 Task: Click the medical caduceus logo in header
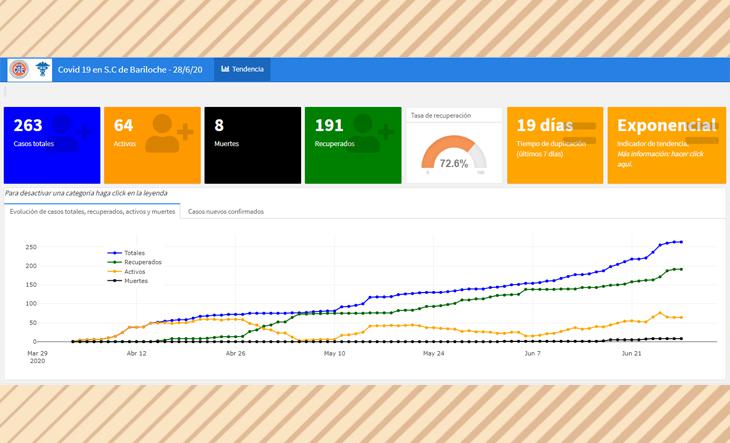tap(42, 69)
